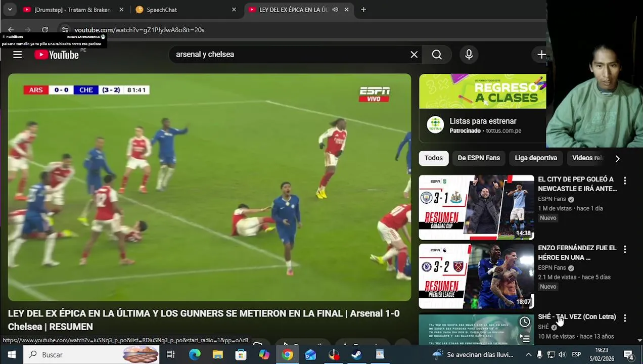Open options for the Enzo Fernández video
The image size is (643, 364).
[625, 249]
